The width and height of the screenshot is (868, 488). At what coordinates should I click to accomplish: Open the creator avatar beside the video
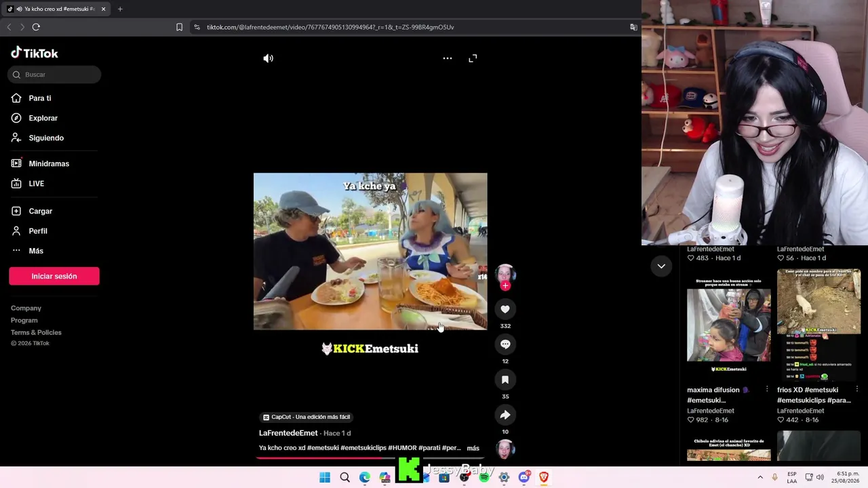click(x=505, y=274)
